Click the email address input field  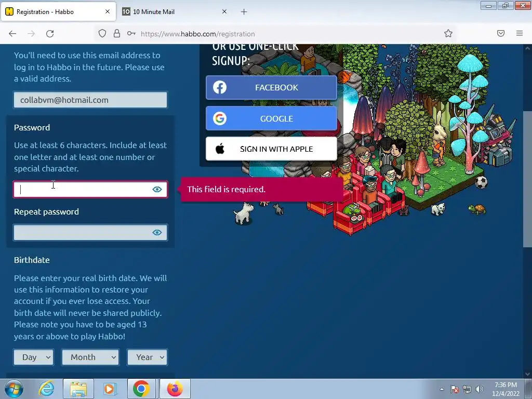pos(90,100)
